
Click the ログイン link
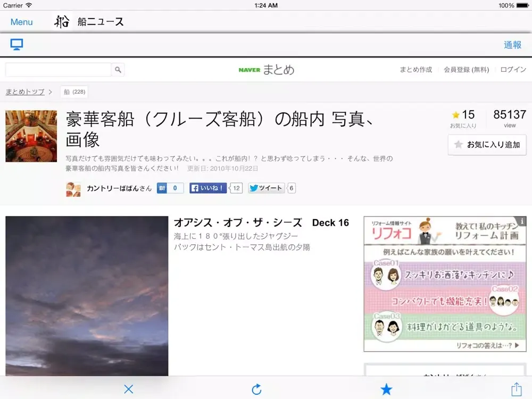pyautogui.click(x=513, y=70)
